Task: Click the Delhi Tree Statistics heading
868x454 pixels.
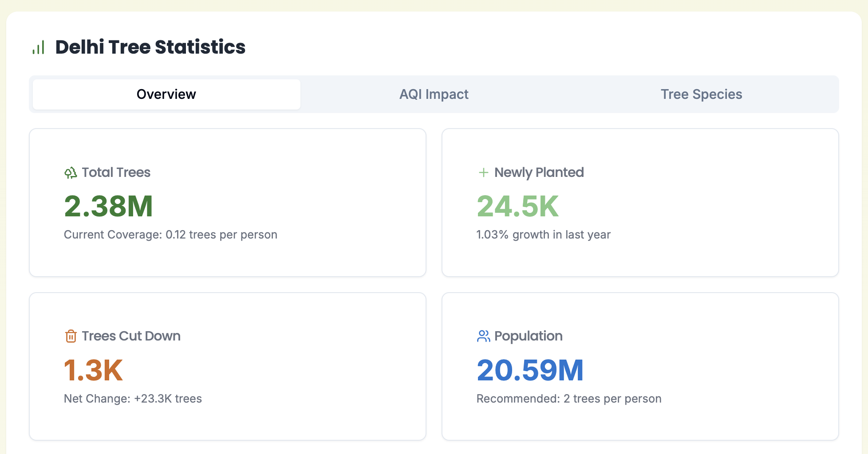Action: point(150,47)
